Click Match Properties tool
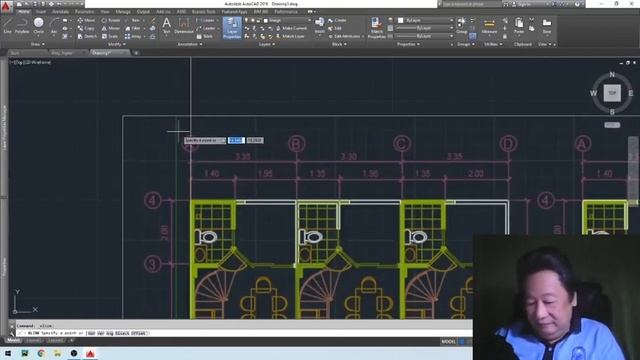640x360 pixels. (x=376, y=28)
